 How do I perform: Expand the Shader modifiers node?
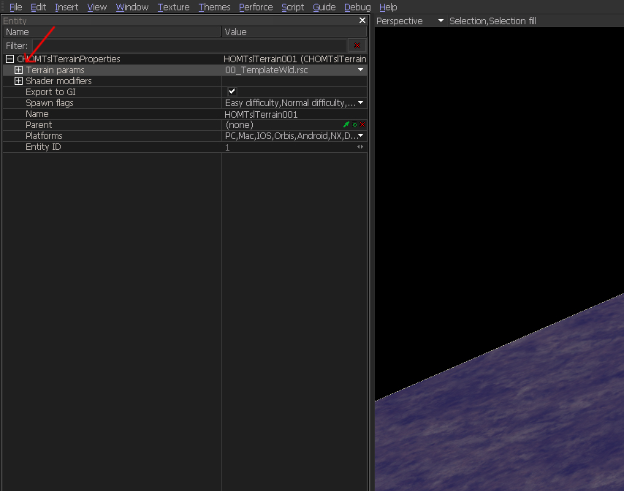[x=19, y=81]
